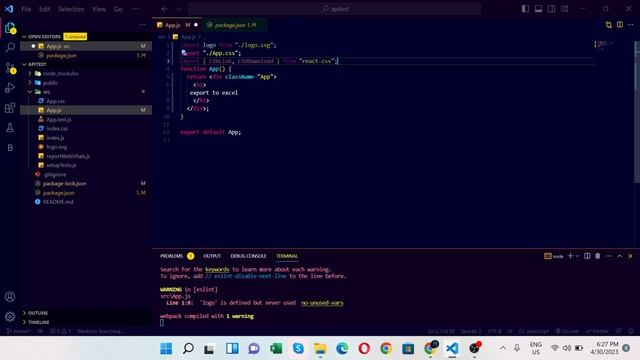Open notifications bell in status bar
This screenshot has width=640, height=360.
pos(631,331)
